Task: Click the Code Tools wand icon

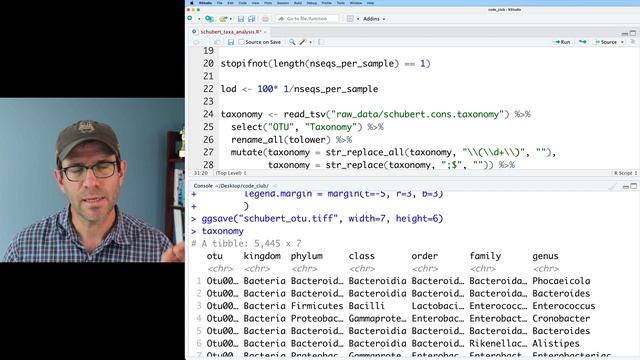Action: coord(302,42)
